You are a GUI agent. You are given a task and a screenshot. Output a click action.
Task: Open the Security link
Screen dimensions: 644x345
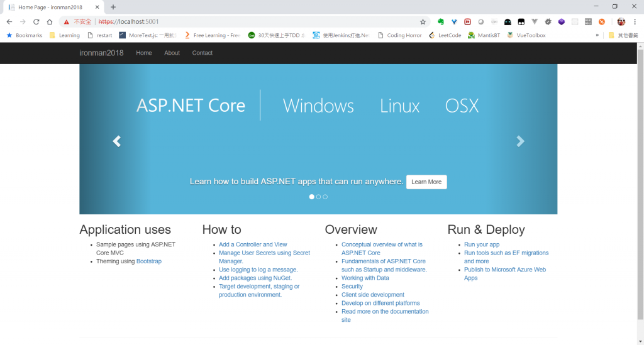352,287
